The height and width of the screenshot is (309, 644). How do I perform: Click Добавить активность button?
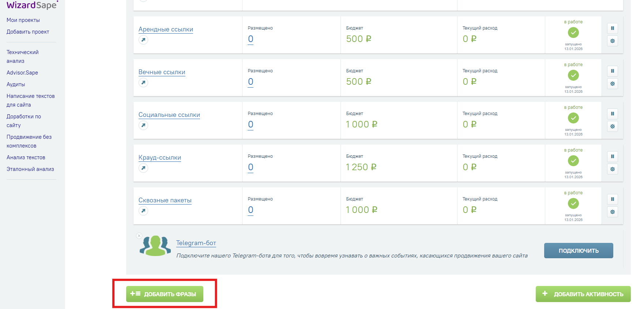[583, 294]
